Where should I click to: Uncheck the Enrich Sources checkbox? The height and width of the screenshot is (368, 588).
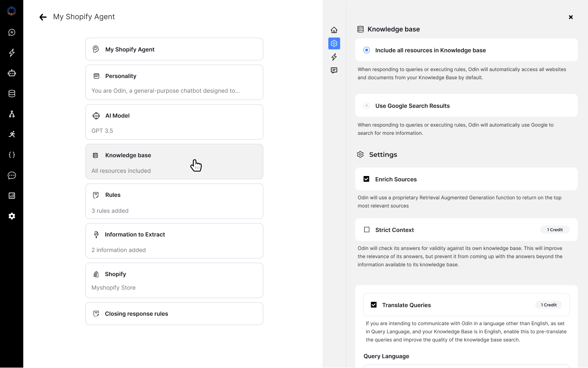click(x=366, y=179)
